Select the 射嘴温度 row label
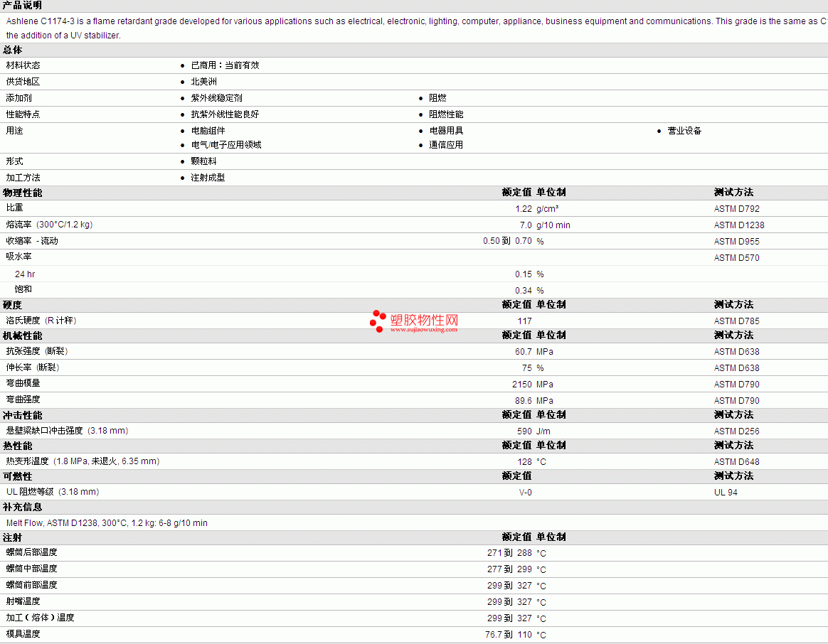Viewport: 828px width, 644px height. (23, 601)
